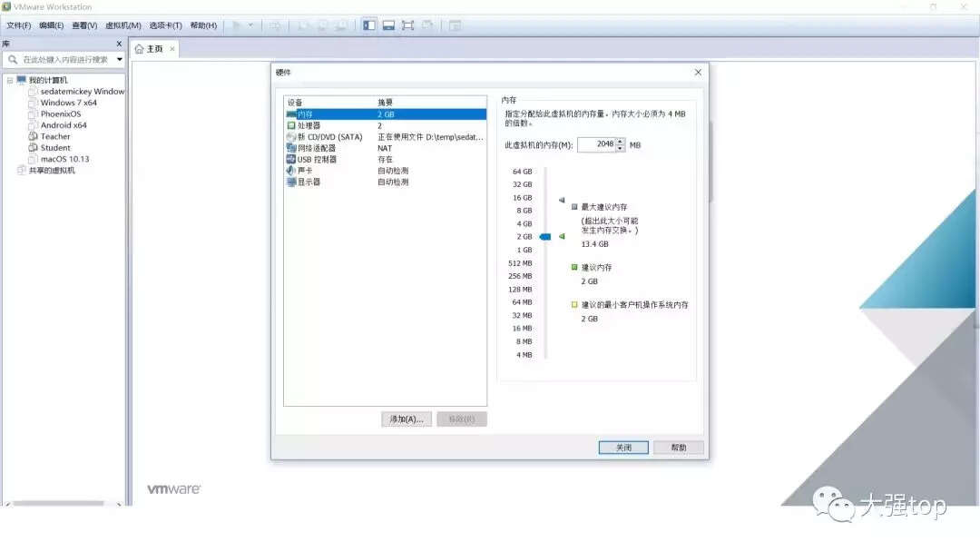Viewport: 980px width, 552px height.
Task: Click the 我的计算机 computer icon
Action: pyautogui.click(x=21, y=80)
